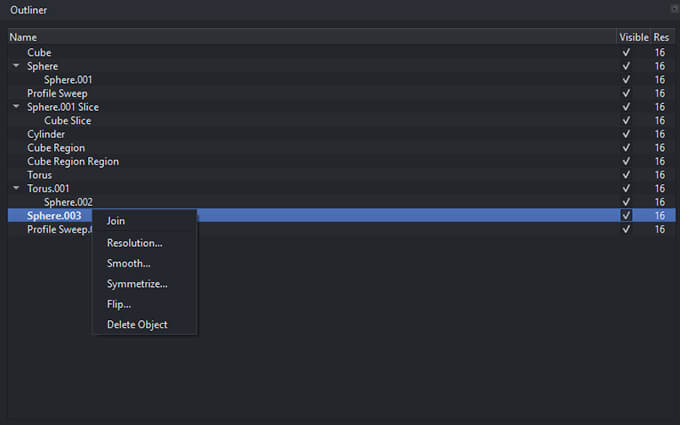Select Smooth... in the context menu
Viewport: 680px width, 425px height.
pyautogui.click(x=128, y=264)
